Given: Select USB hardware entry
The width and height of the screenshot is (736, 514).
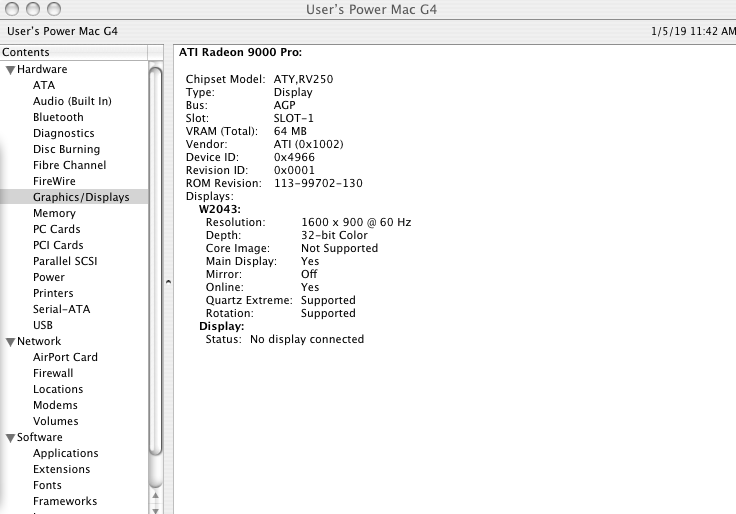Looking at the screenshot, I should point(43,325).
